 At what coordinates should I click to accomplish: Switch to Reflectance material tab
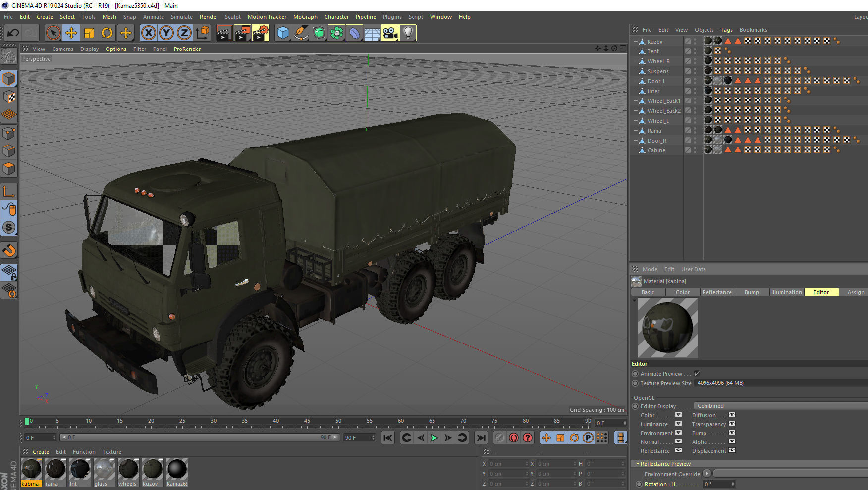[x=717, y=292]
